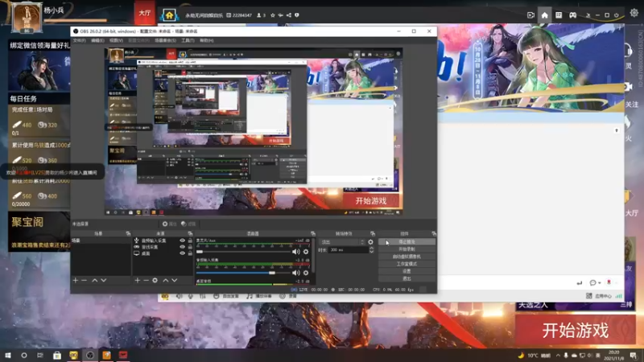Screen dimensions: 644x362
Task: Toggle visibility of audio input capture source
Action: coord(183,241)
